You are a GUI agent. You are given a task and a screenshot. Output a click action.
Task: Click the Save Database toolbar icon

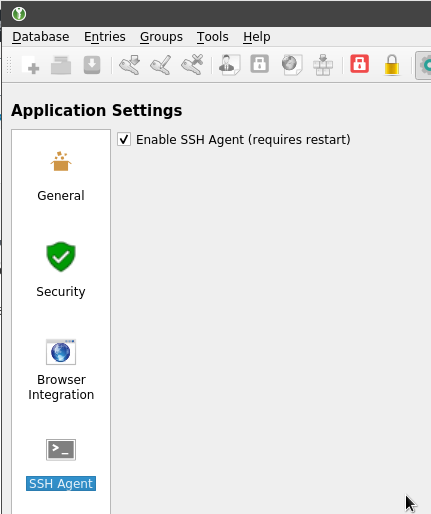pos(92,65)
